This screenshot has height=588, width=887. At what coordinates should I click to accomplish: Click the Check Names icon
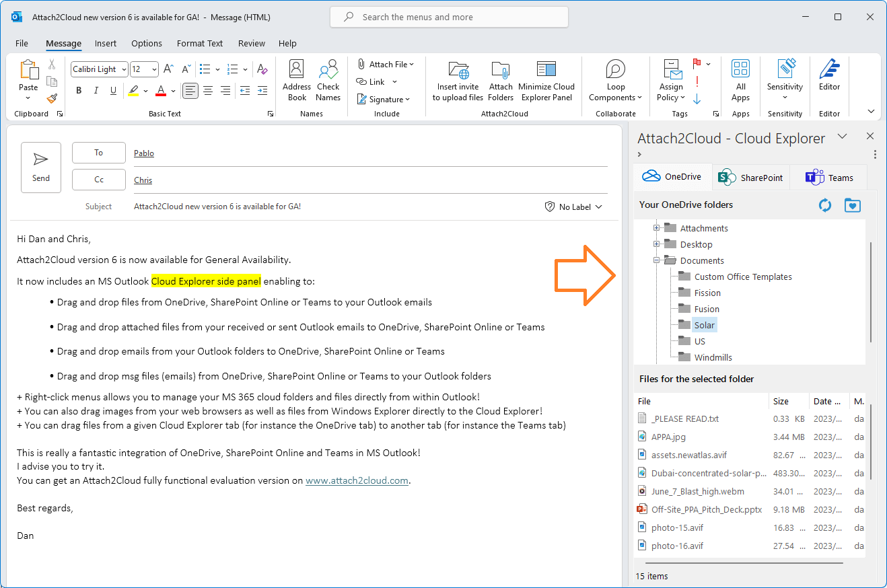click(x=328, y=79)
